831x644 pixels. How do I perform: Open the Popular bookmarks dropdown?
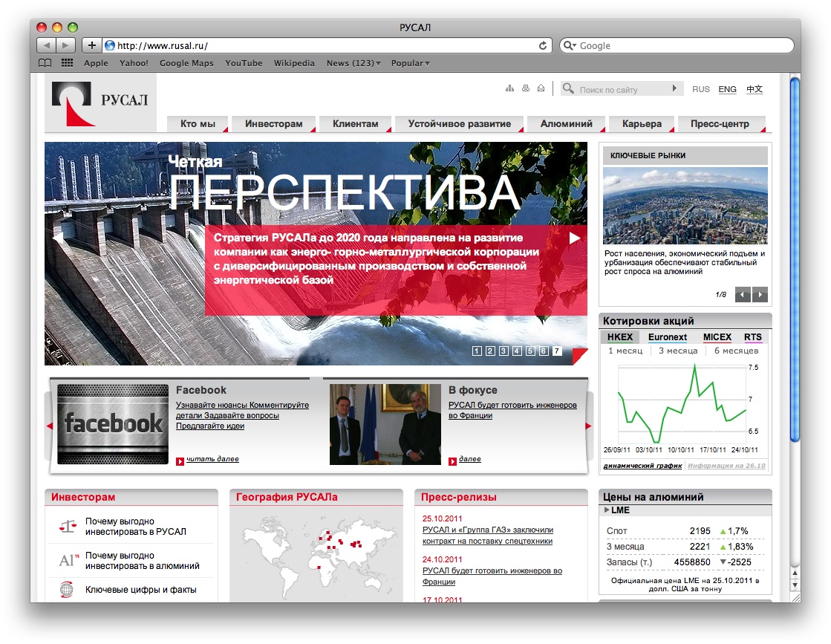click(x=410, y=63)
